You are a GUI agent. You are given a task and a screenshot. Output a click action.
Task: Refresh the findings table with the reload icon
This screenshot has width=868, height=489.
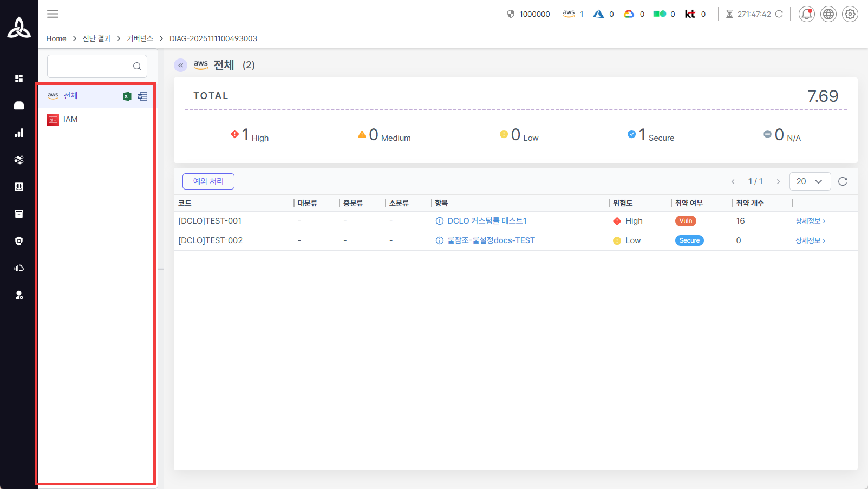[x=843, y=181]
